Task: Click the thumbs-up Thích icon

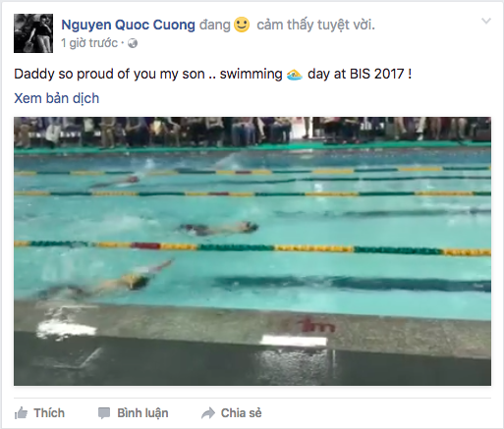Action: coord(21,413)
